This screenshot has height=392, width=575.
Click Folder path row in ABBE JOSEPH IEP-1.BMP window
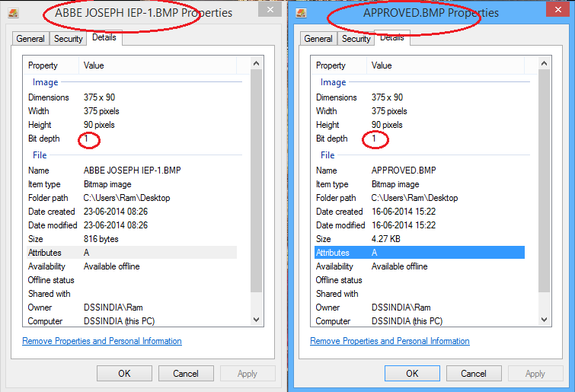click(132, 198)
